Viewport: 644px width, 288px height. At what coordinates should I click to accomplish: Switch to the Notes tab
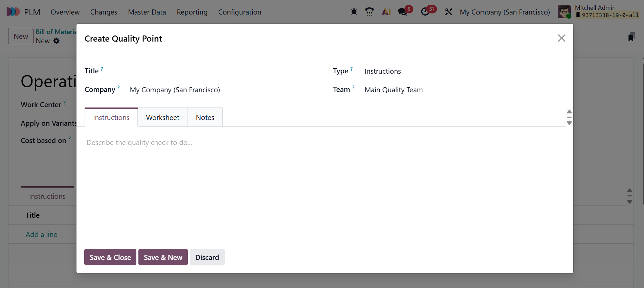[x=205, y=117]
